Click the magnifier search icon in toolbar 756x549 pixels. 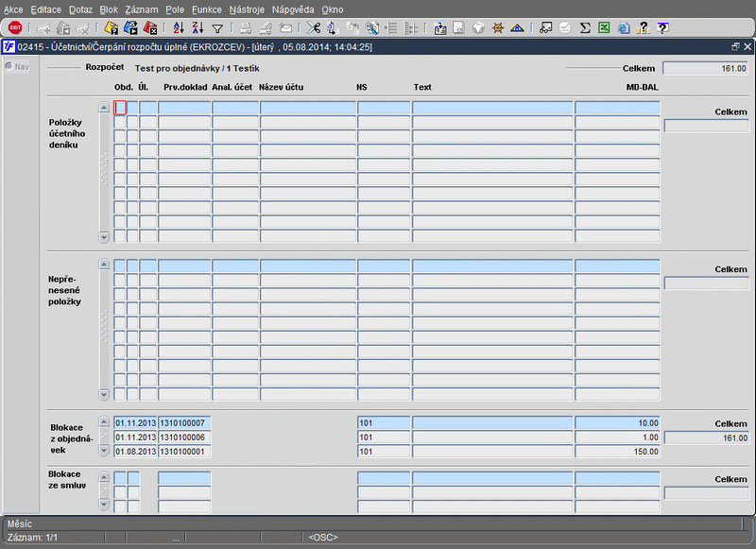coord(371,28)
